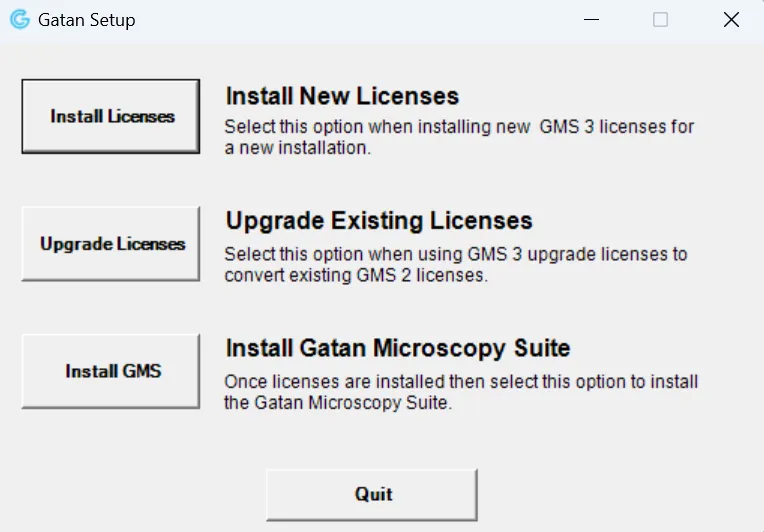Click the convert existing GMS 2 licenses description
This screenshot has height=532, width=764.
(x=455, y=264)
